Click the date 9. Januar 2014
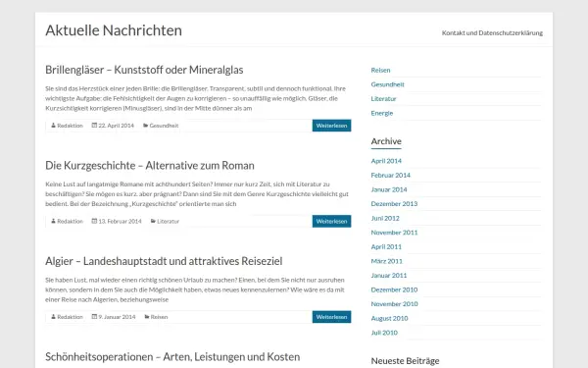Viewport: 588px width, 368px height. point(117,317)
